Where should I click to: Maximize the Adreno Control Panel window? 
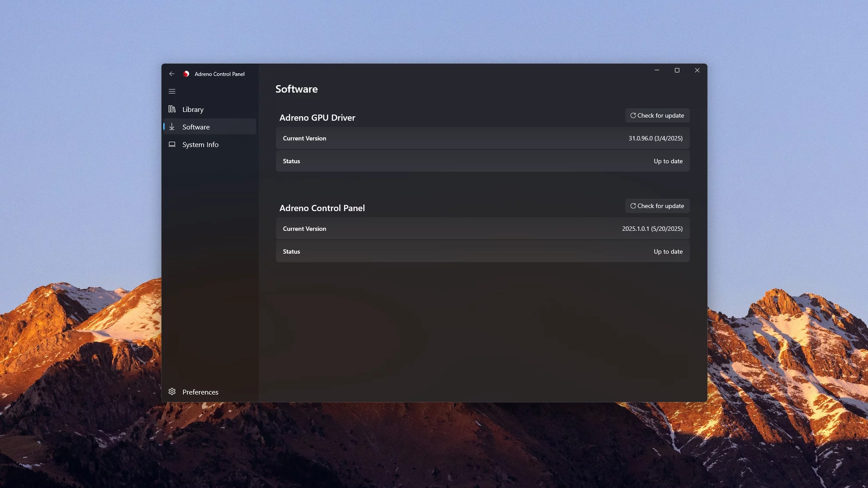[x=677, y=70]
